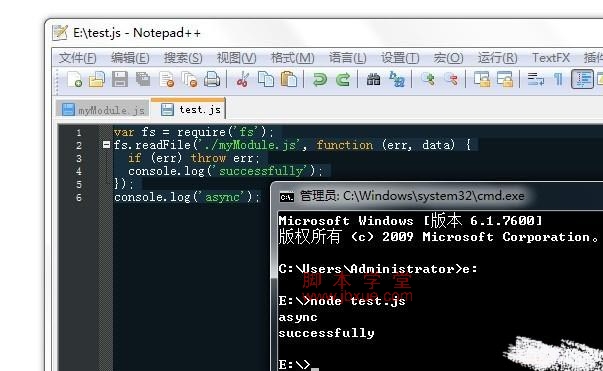Click the Zoom Out magnifier icon
Viewport: 603px width, 371px height.
coord(451,80)
